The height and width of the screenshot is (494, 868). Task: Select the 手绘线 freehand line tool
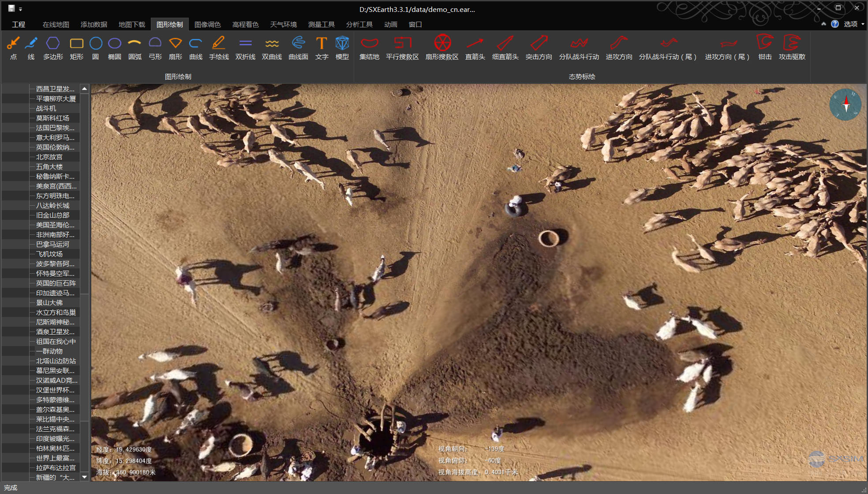tap(219, 48)
